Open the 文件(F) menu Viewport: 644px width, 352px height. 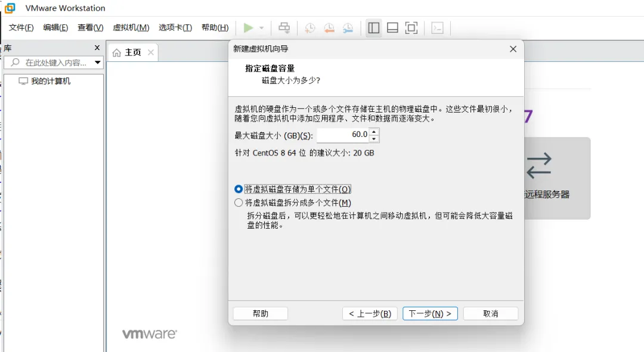point(21,27)
